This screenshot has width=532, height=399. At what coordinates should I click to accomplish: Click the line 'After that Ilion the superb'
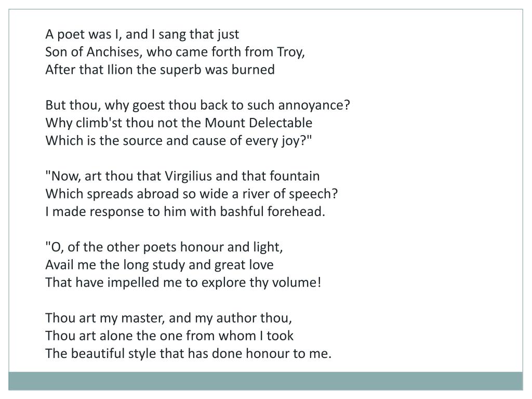pos(160,70)
